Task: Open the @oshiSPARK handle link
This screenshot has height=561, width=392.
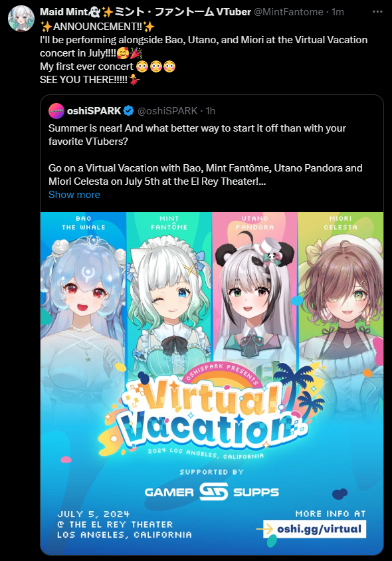Action: pos(167,111)
